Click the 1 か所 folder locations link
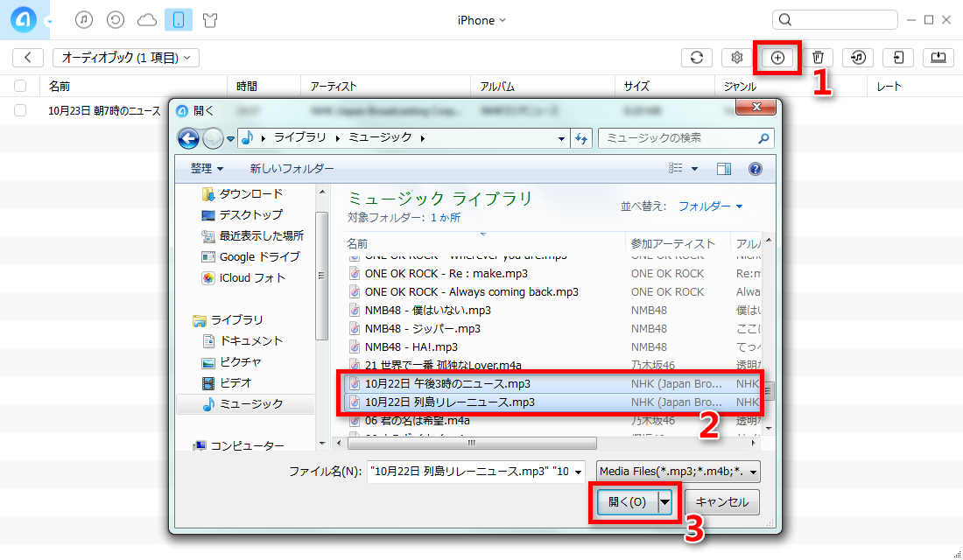Image resolution: width=963 pixels, height=560 pixels. (x=446, y=217)
